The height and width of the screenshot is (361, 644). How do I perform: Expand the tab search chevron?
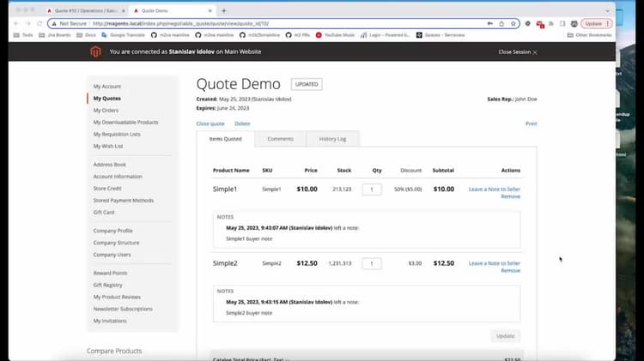coord(607,10)
